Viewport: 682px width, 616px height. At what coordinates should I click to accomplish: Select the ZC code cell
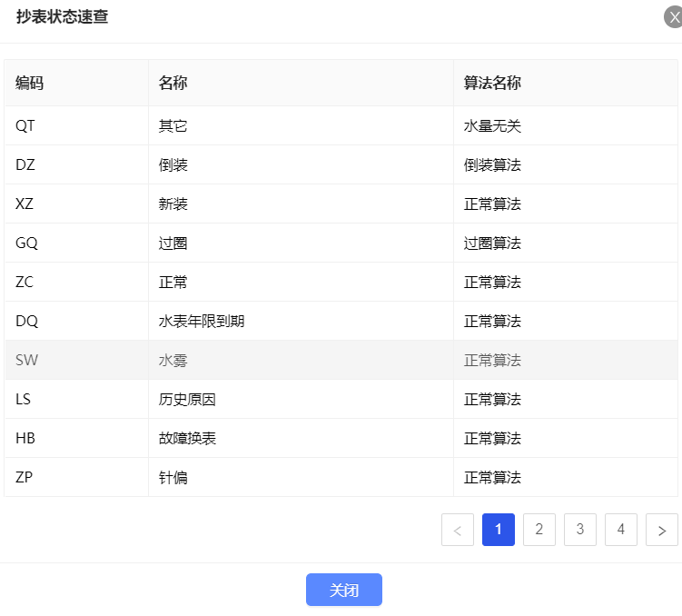point(76,282)
